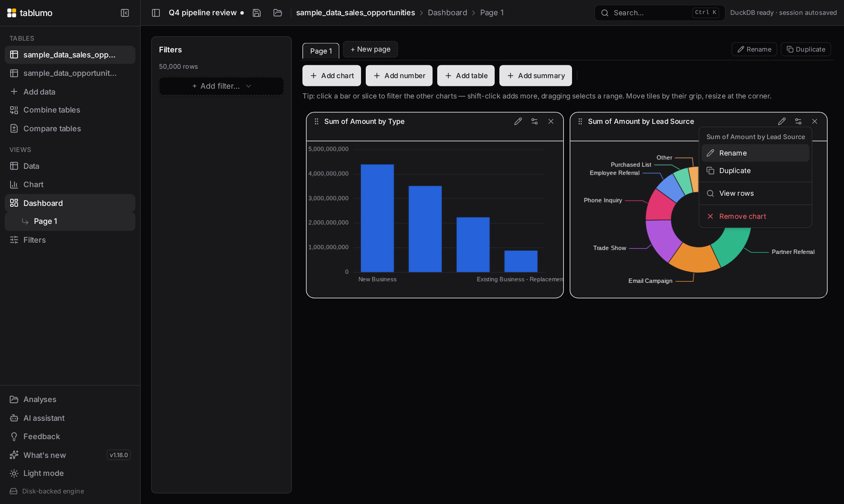Click Add number
This screenshot has width=844, height=504.
[399, 75]
